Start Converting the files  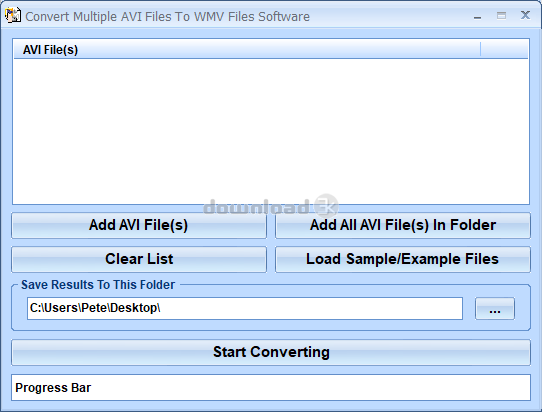tap(271, 352)
